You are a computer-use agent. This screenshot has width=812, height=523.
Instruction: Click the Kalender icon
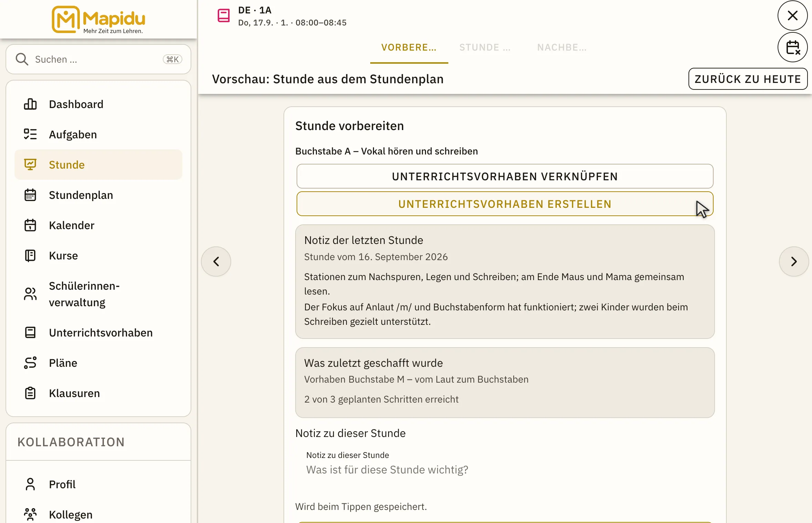[30, 225]
